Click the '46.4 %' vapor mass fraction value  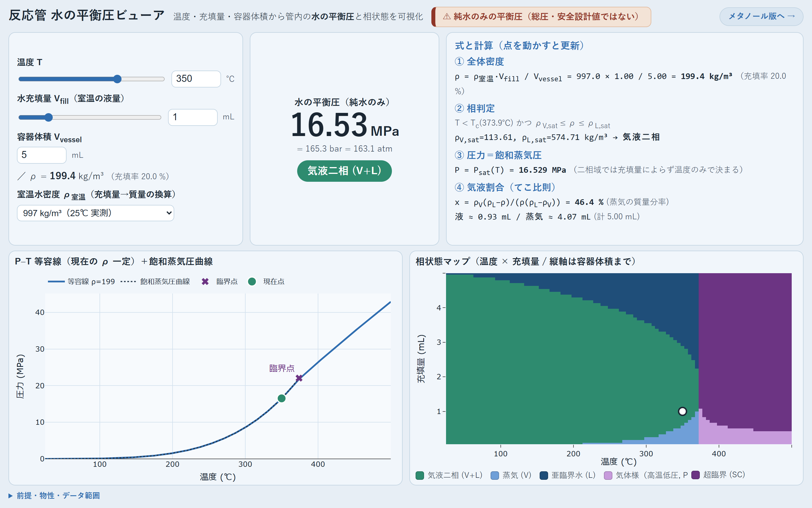coord(589,202)
